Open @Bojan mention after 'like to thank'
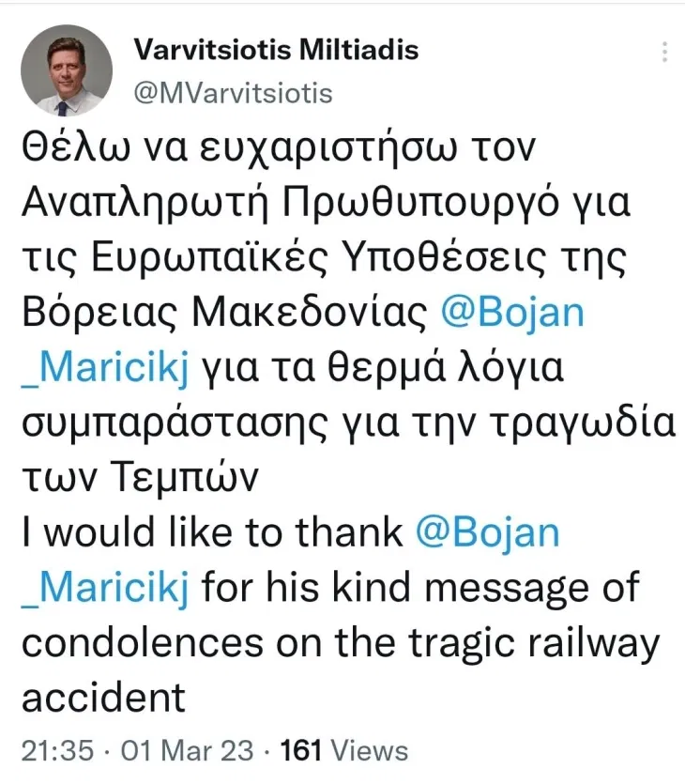The height and width of the screenshot is (784, 685). point(487,533)
